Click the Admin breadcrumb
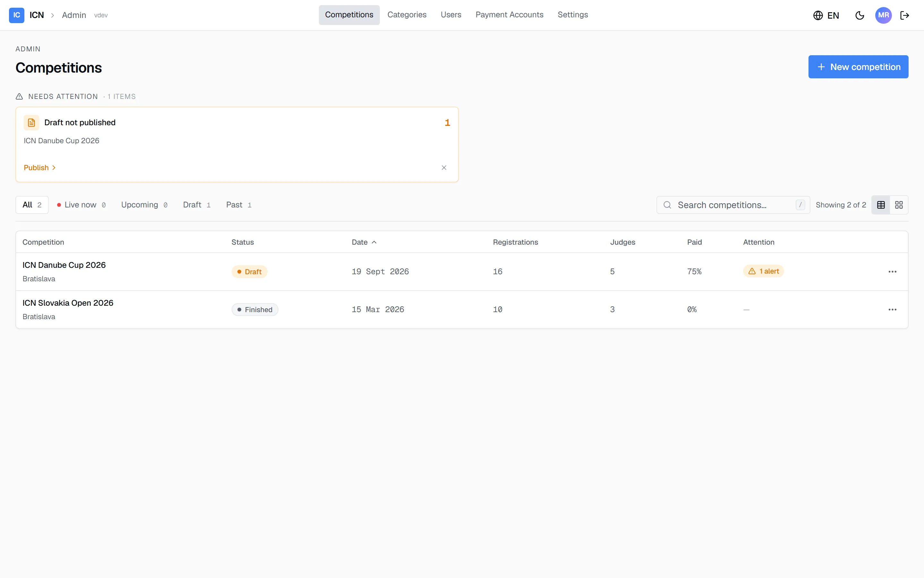The width and height of the screenshot is (924, 578). (x=74, y=15)
